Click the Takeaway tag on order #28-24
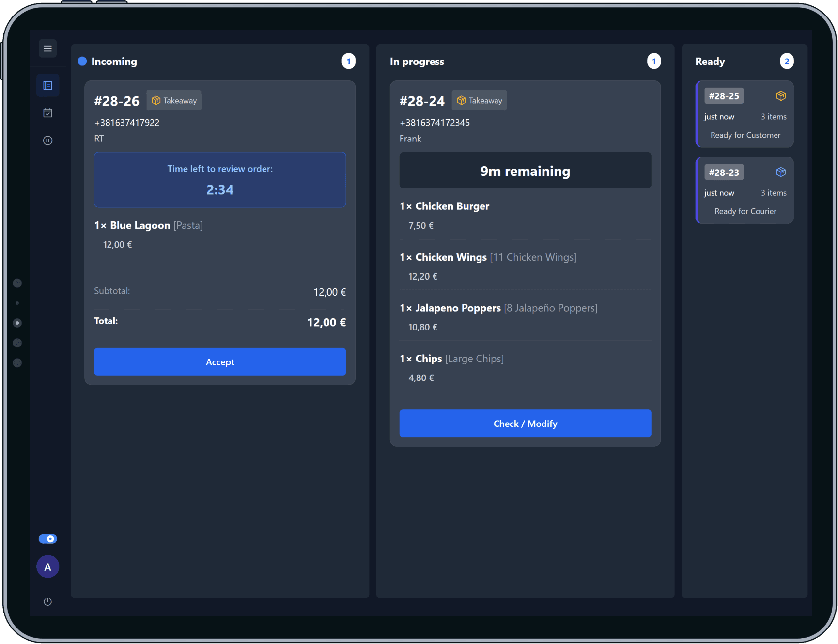The height and width of the screenshot is (644, 838). pos(479,101)
